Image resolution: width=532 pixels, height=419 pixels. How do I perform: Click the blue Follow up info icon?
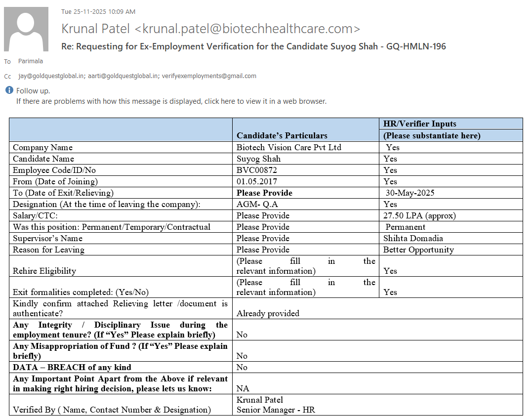9,90
